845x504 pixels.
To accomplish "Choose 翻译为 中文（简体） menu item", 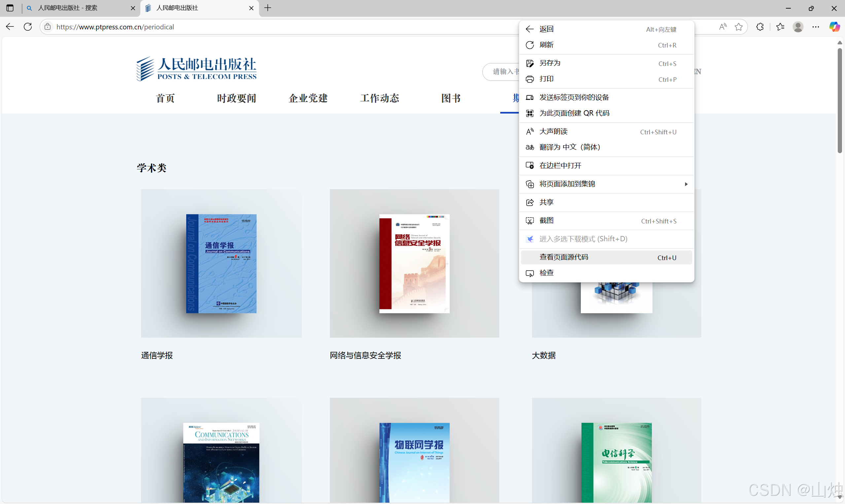I will [607, 147].
